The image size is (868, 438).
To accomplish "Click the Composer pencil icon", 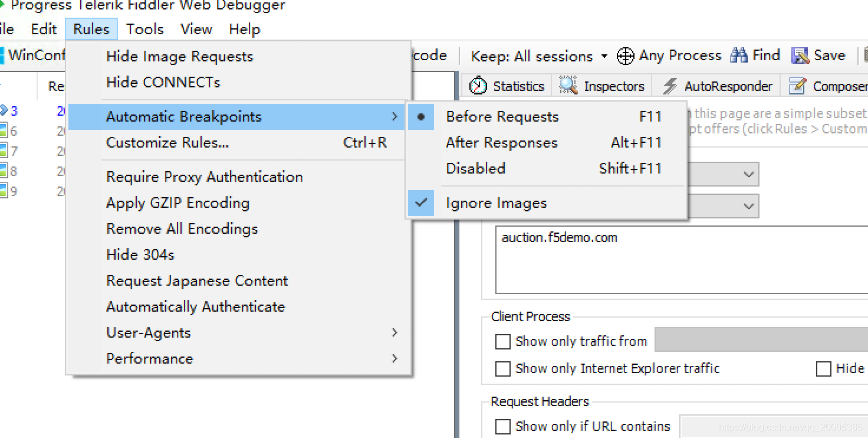I will pos(797,86).
